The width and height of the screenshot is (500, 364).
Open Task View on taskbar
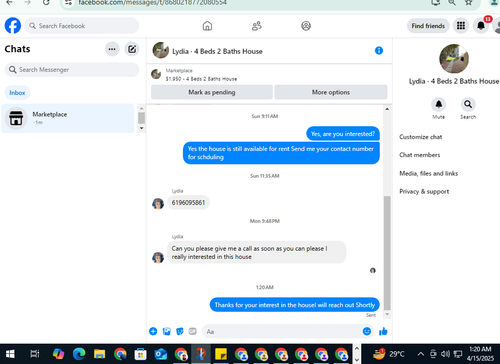34,354
